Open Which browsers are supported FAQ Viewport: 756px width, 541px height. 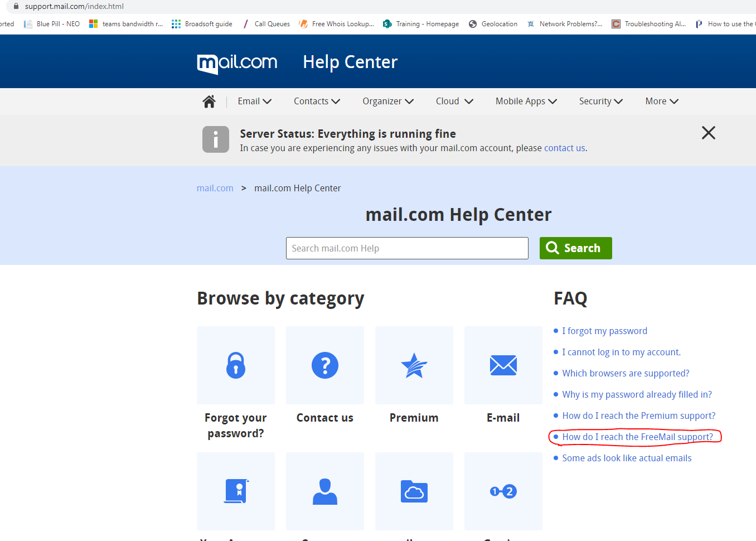pyautogui.click(x=626, y=374)
